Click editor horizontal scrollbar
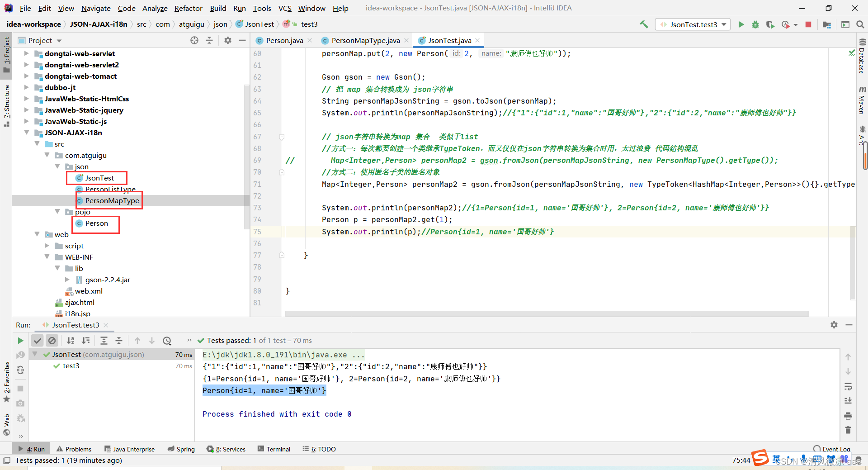This screenshot has height=470, width=868. pos(547,313)
